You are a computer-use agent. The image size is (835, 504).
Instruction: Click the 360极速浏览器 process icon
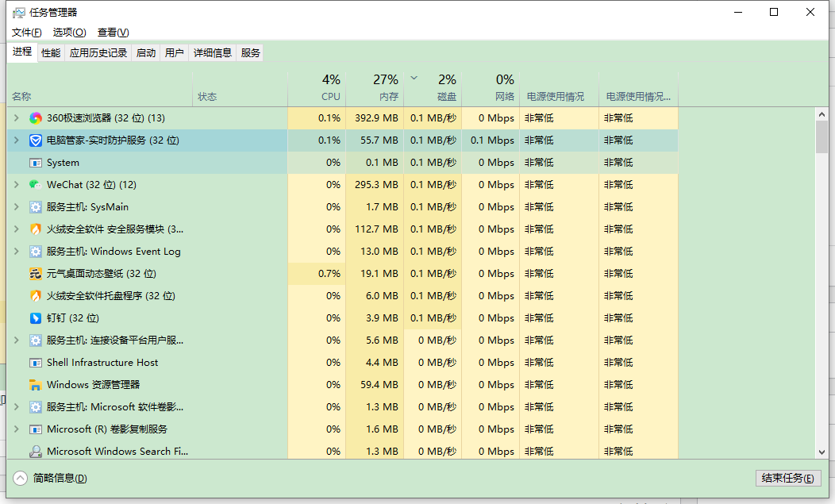pyautogui.click(x=36, y=118)
